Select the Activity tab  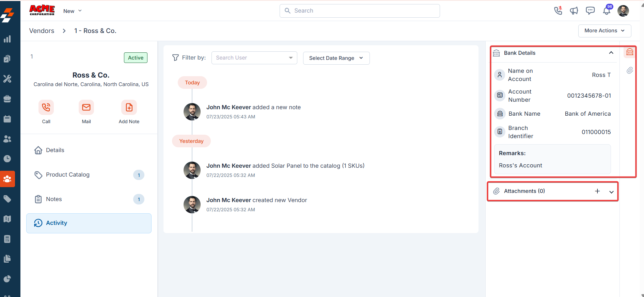89,223
